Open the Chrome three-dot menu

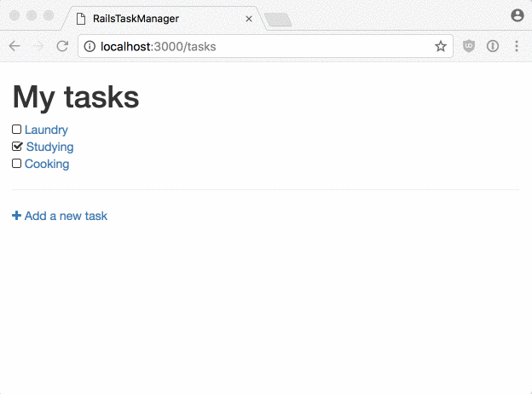click(x=517, y=46)
